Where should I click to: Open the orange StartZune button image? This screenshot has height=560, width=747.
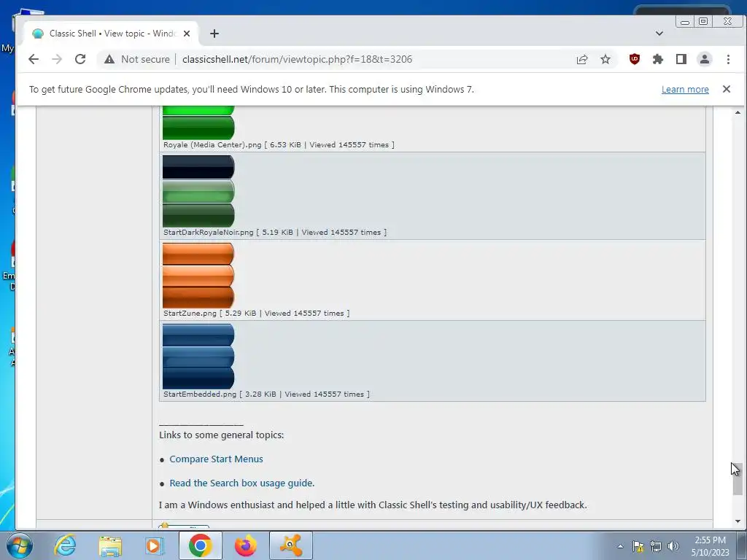coord(198,276)
